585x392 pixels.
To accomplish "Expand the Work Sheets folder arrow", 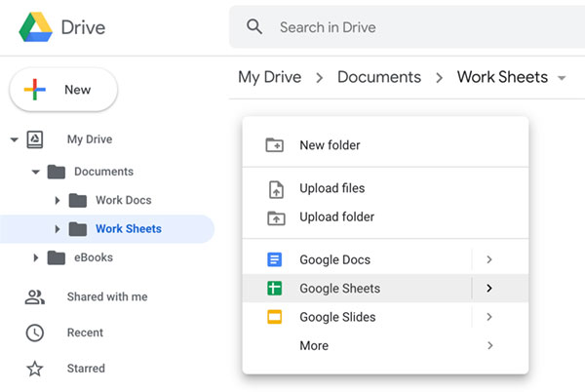I will click(x=58, y=229).
